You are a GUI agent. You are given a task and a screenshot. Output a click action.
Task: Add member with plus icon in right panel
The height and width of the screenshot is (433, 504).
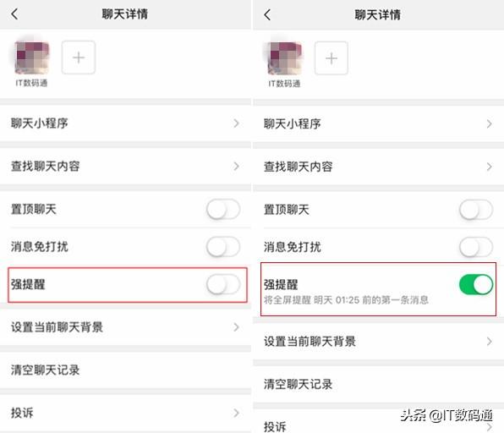(x=331, y=58)
